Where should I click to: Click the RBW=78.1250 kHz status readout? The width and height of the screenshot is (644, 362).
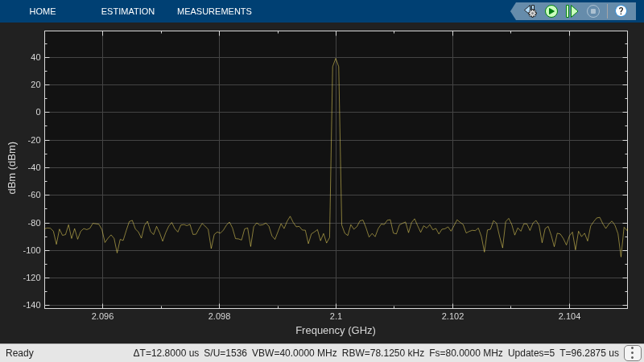tap(383, 353)
